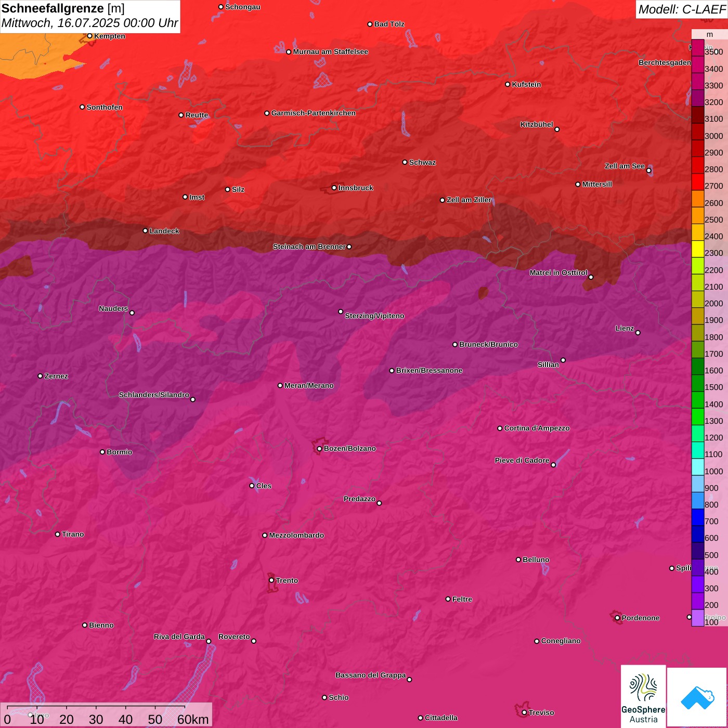The height and width of the screenshot is (728, 728).
Task: Click the Belluno city label
Action: [536, 560]
